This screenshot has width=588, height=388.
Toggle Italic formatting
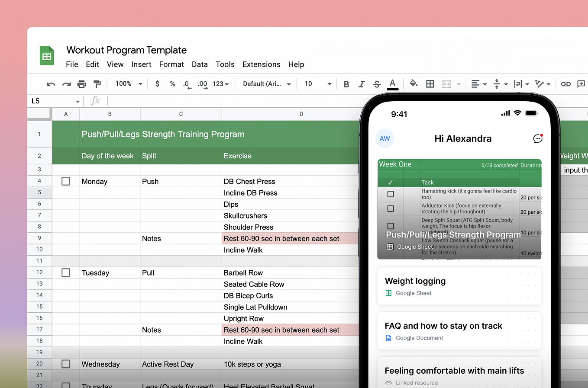pyautogui.click(x=362, y=84)
